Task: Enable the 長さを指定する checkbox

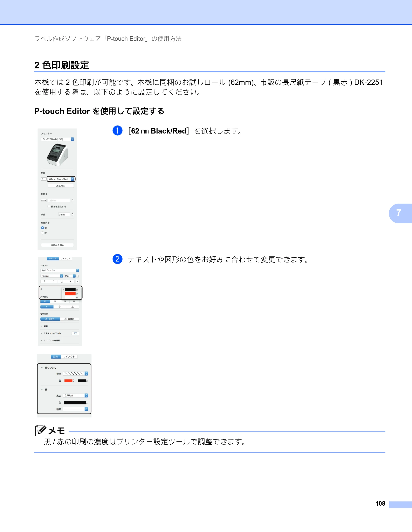Action: tap(49, 206)
